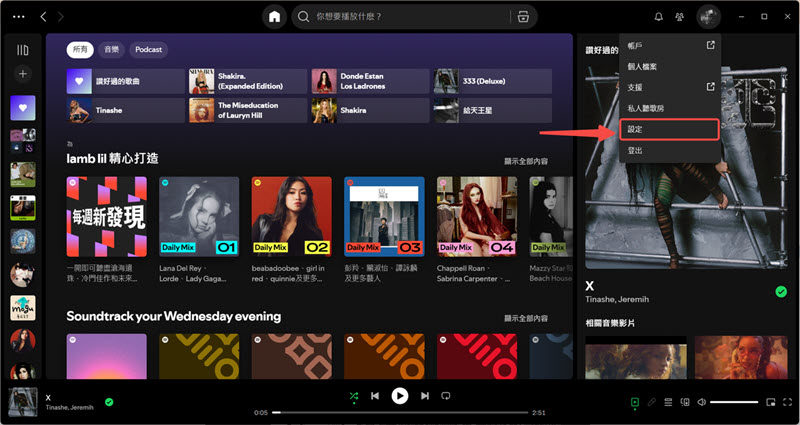Click the Tinashe, Jeremih artist link under X
The width and height of the screenshot is (800, 425).
click(x=617, y=299)
